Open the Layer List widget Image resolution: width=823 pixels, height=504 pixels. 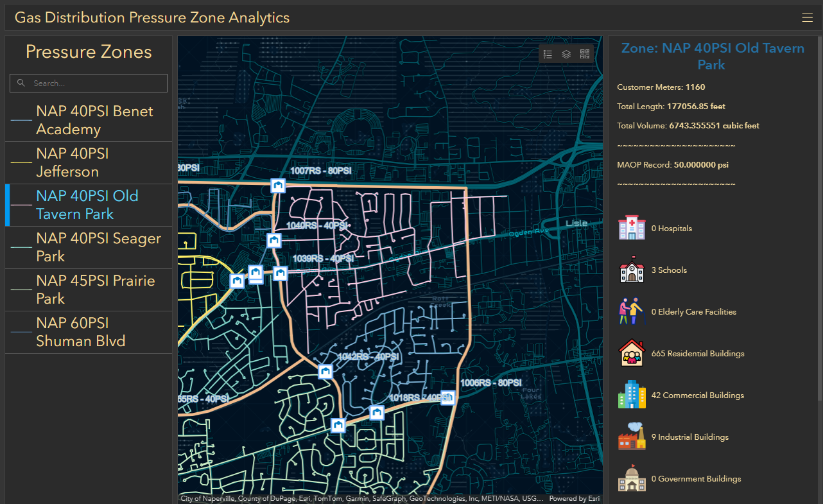pos(566,54)
